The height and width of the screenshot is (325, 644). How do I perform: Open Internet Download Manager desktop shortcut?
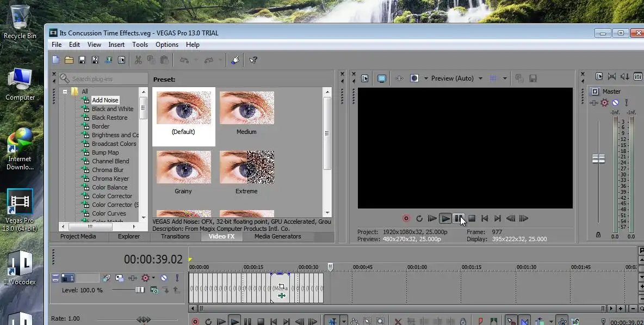point(19,149)
